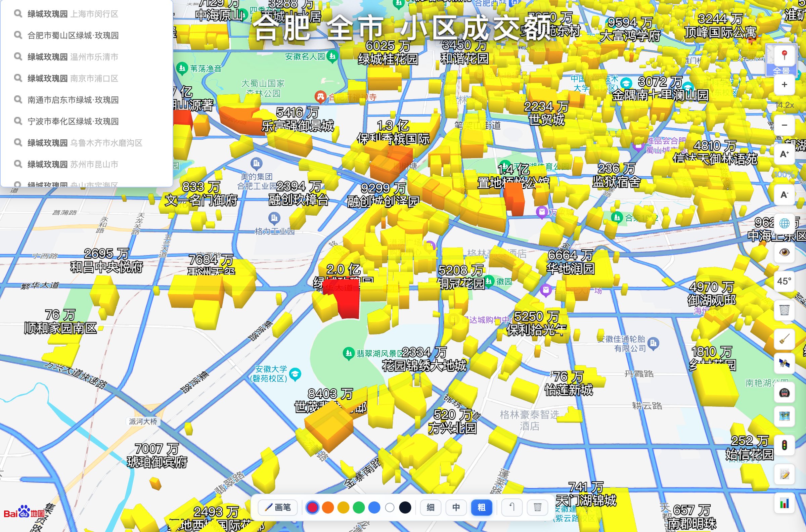Undo last drawing stroke arrow

coord(511,507)
